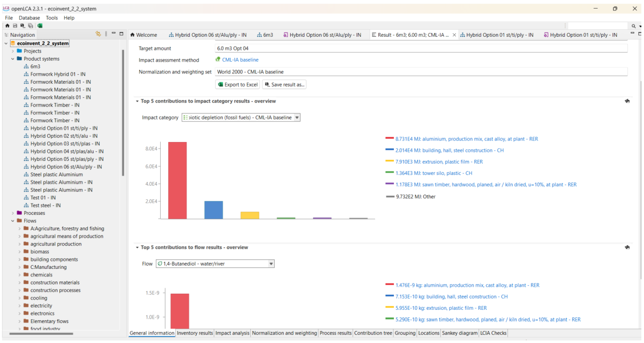Click the green Excel export toolbar icon
The width and height of the screenshot is (644, 343).
pos(40,26)
